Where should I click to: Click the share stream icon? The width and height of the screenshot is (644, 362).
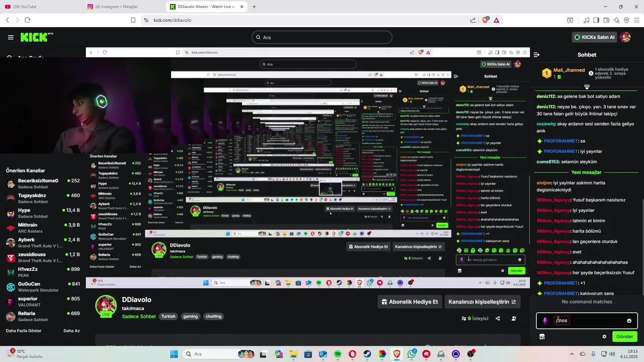click(x=498, y=318)
